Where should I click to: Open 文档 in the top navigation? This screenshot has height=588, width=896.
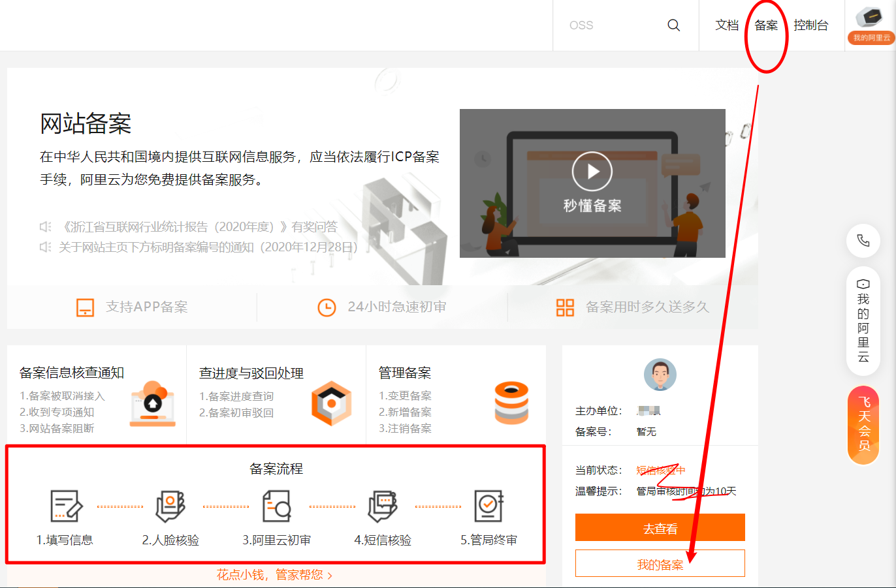pos(727,25)
